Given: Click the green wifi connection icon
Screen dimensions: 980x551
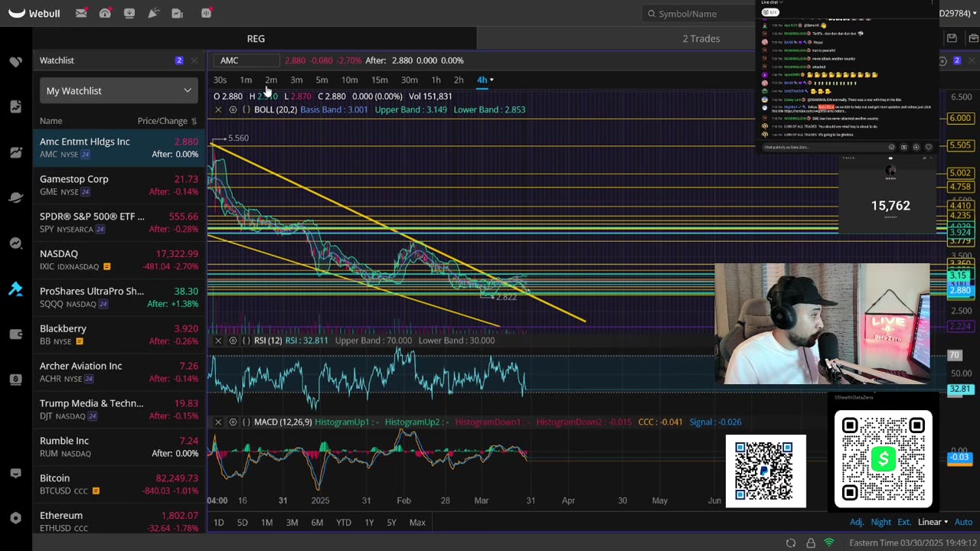Looking at the screenshot, I should pyautogui.click(x=829, y=543).
